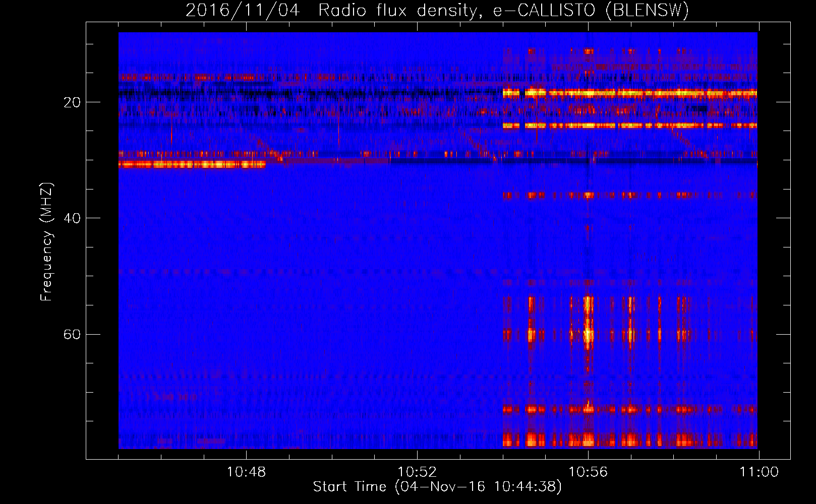816x504 pixels.
Task: Click the date '2016/11/04' in the title
Action: click(x=243, y=10)
